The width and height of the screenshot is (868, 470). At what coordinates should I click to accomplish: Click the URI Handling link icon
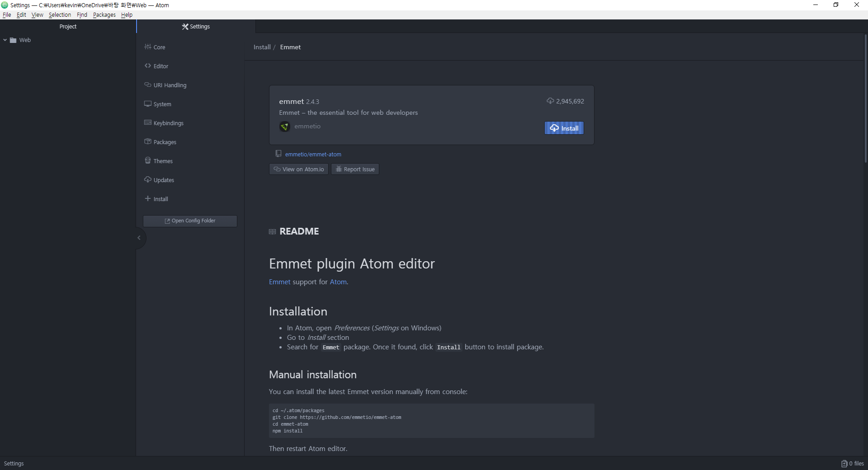tap(148, 85)
